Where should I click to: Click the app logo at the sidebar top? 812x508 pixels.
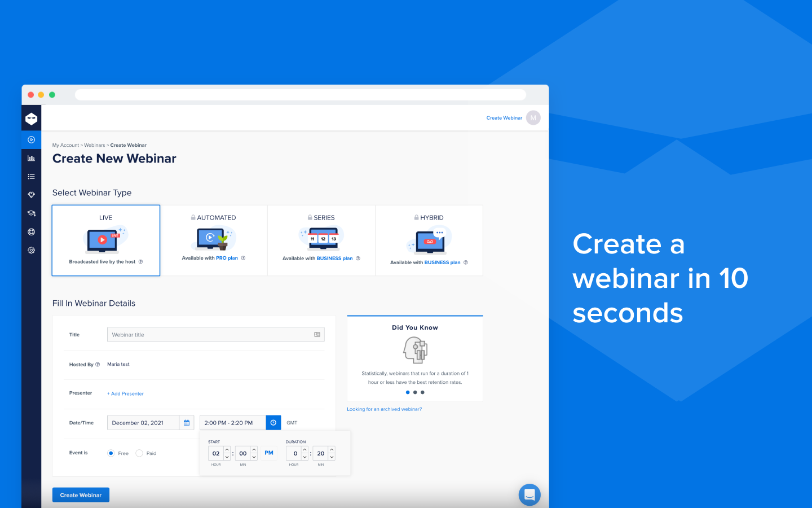click(x=31, y=118)
